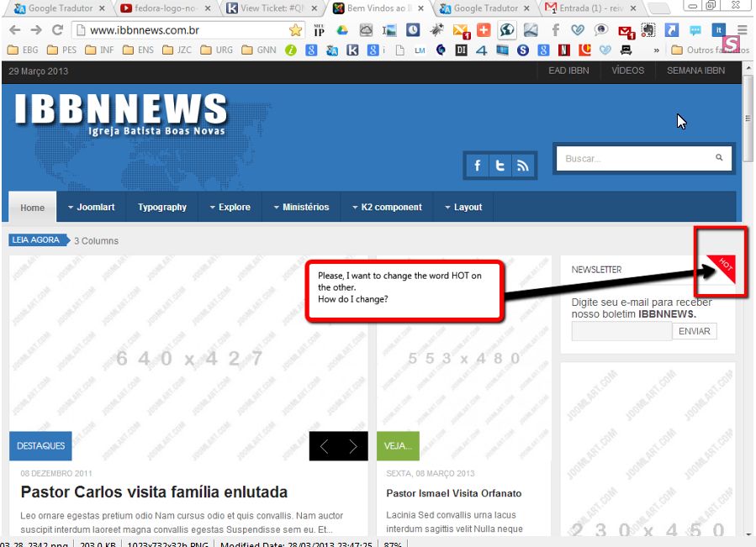Open the PES bookmarks folder
The image size is (756, 547).
[61, 50]
